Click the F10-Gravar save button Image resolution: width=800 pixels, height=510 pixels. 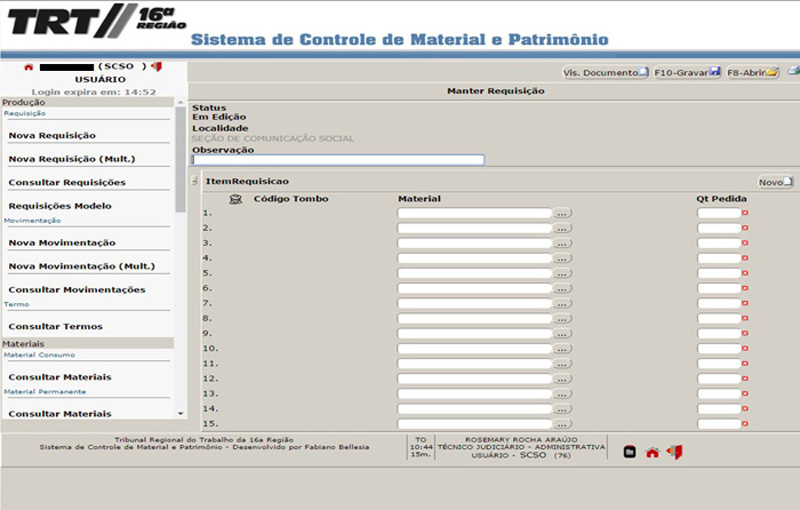point(687,72)
